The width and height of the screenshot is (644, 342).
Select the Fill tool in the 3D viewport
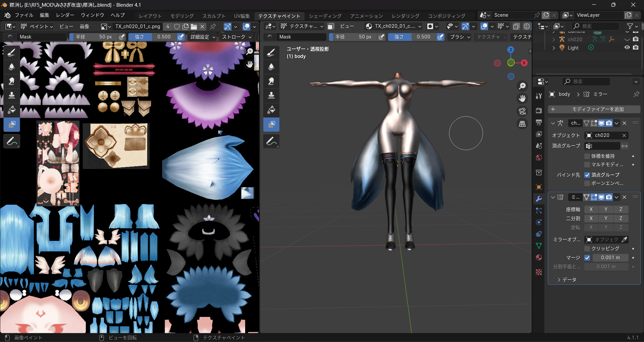click(271, 110)
